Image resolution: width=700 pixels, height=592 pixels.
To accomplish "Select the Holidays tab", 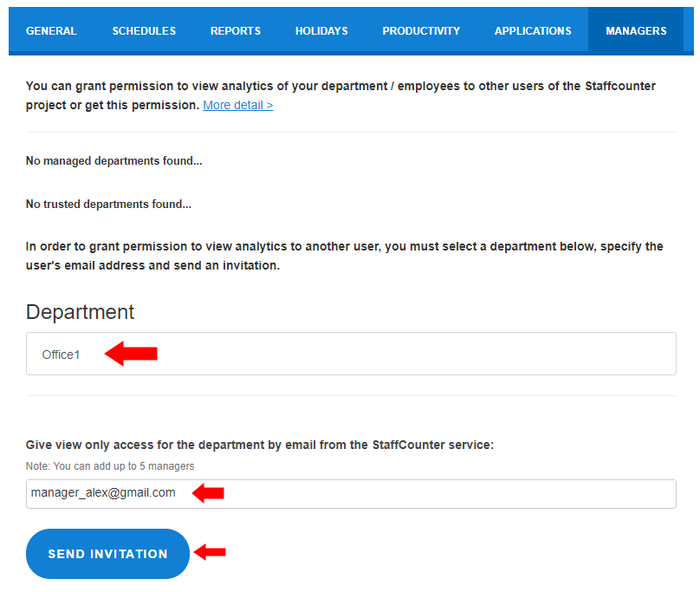I will [321, 31].
